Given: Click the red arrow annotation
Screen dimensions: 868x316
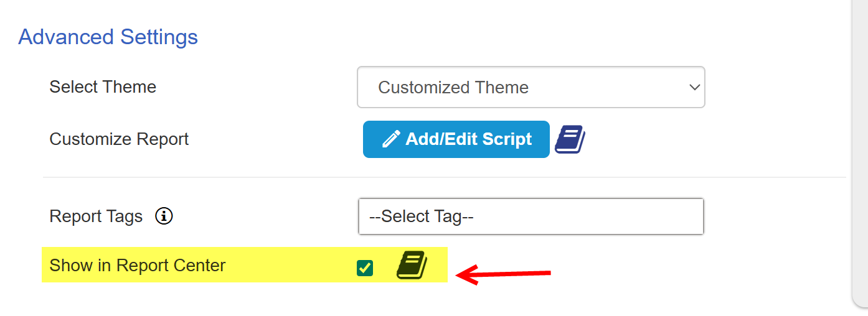Looking at the screenshot, I should point(503,274).
